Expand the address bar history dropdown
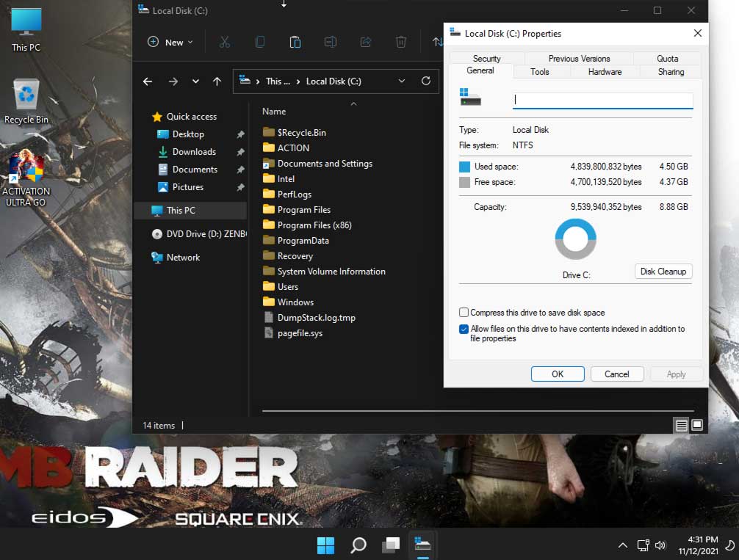Viewport: 739px width, 560px height. pyautogui.click(x=402, y=81)
